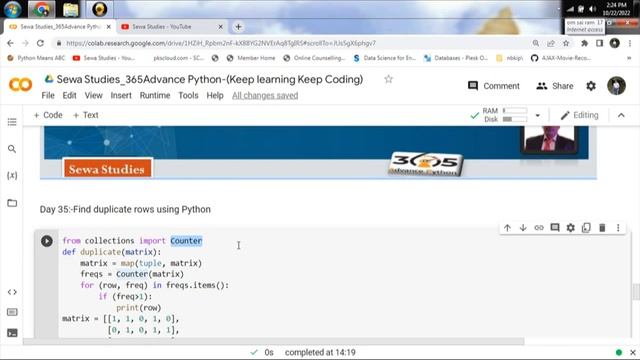Open Chrome three-dot menu
640x360 pixels.
(630, 43)
